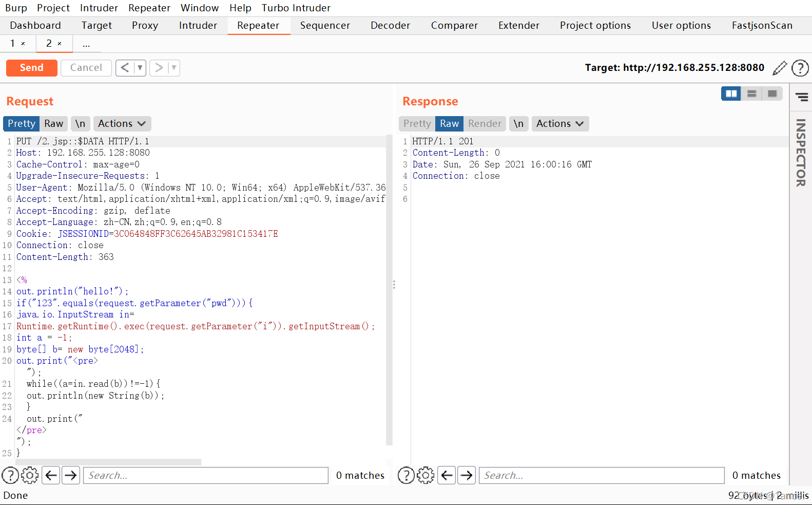Viewport: 812px width, 505px height.
Task: Switch to the Proxy tab
Action: (145, 26)
